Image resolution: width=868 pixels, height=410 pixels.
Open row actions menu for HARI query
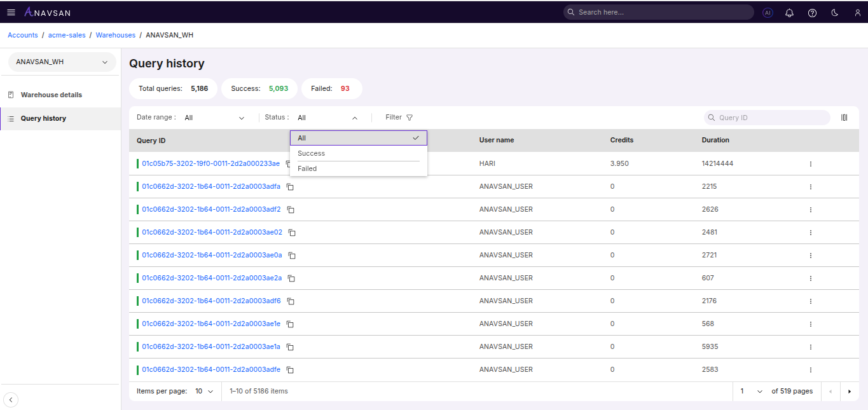(x=810, y=164)
